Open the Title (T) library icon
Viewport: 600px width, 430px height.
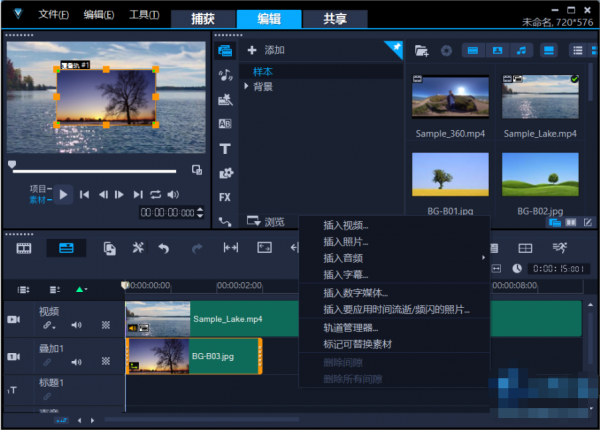click(x=225, y=149)
